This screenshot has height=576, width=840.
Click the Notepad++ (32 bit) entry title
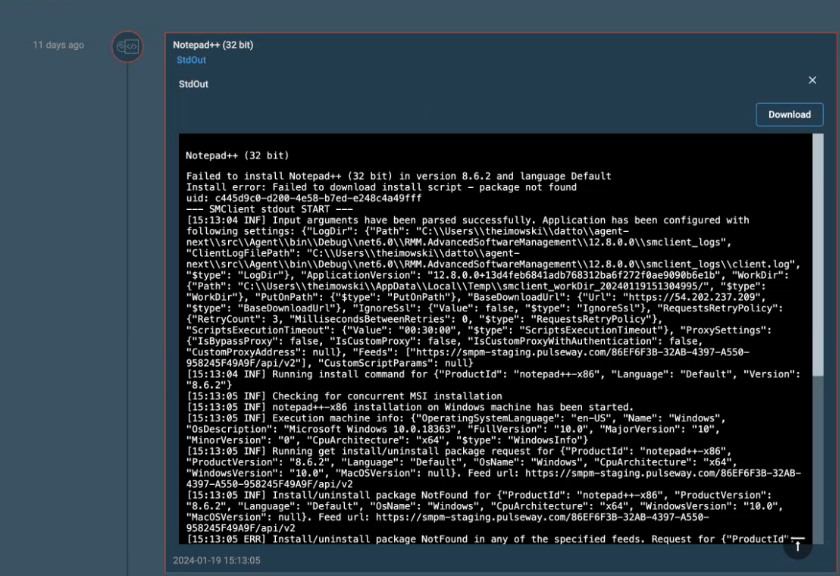tap(212, 45)
